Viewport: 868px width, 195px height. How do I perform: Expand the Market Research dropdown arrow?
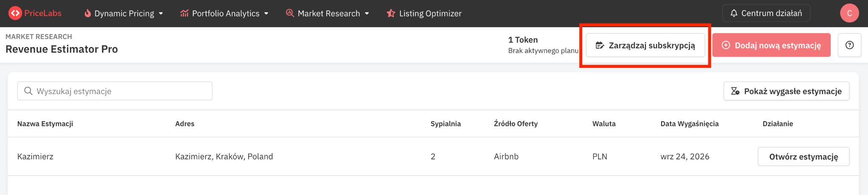pos(367,14)
